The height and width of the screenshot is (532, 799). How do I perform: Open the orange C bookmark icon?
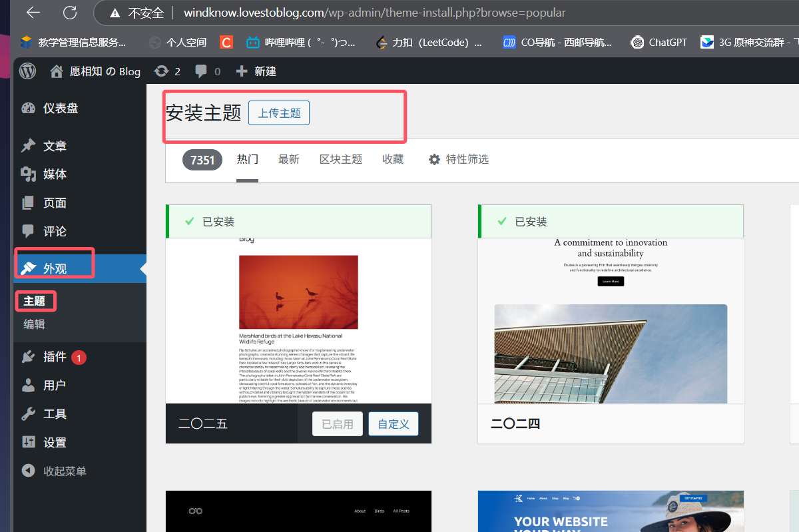pyautogui.click(x=226, y=43)
